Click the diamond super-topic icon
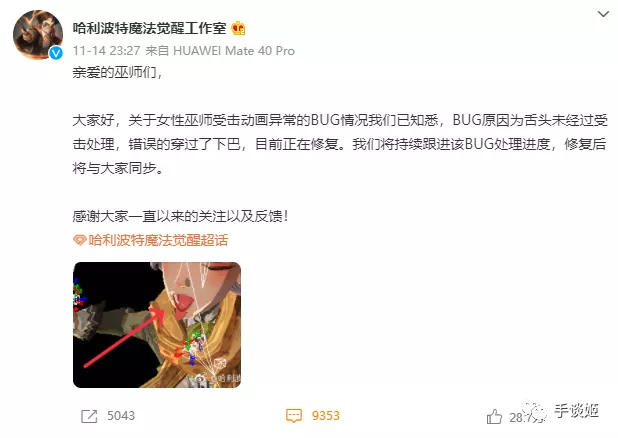The image size is (618, 438). click(80, 240)
